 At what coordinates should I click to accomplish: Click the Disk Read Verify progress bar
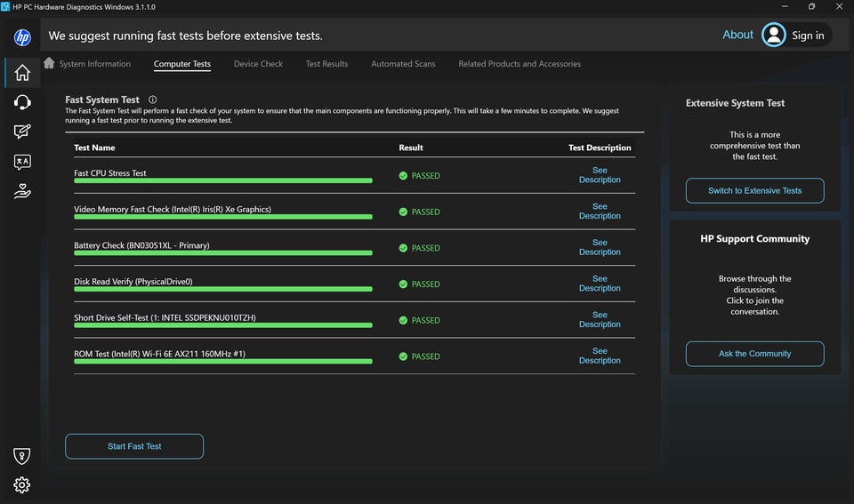tap(223, 289)
